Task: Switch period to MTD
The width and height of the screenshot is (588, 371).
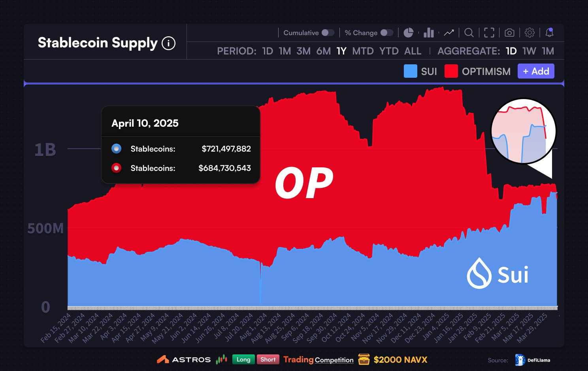Action: coord(363,51)
